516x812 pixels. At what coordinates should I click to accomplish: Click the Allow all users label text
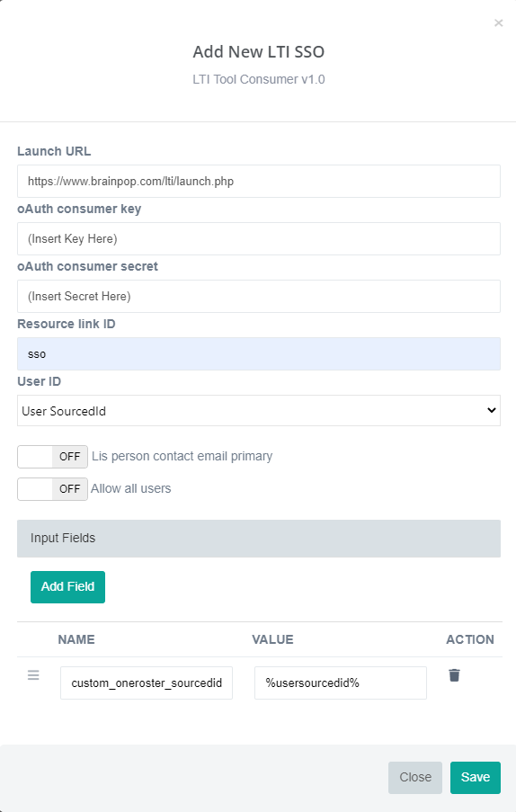tap(131, 488)
